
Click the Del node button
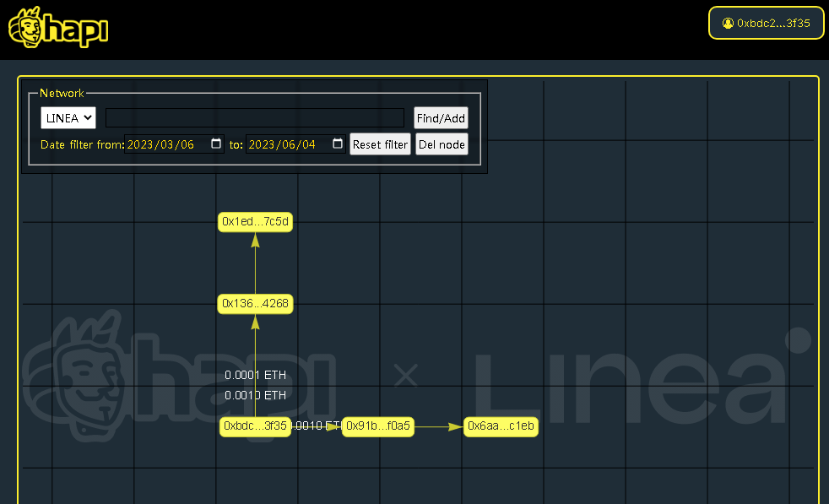442,144
